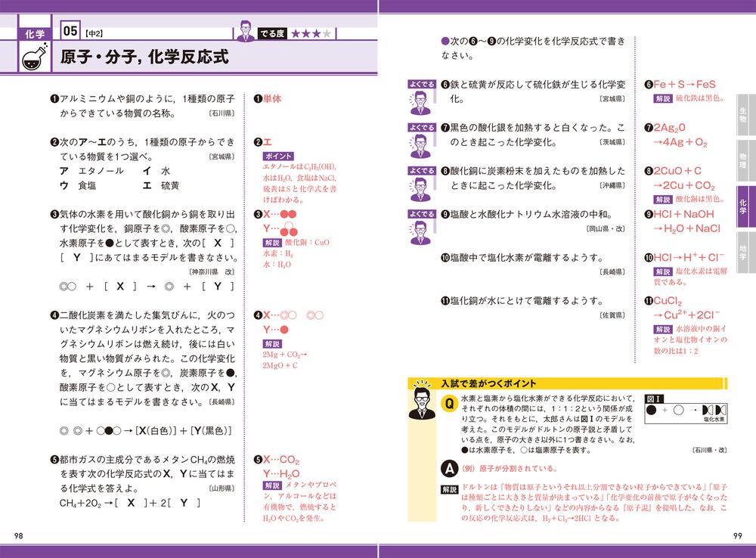Click the 〔神奈川県 改〕 source label
The height and width of the screenshot is (558, 756).
pos(212,272)
